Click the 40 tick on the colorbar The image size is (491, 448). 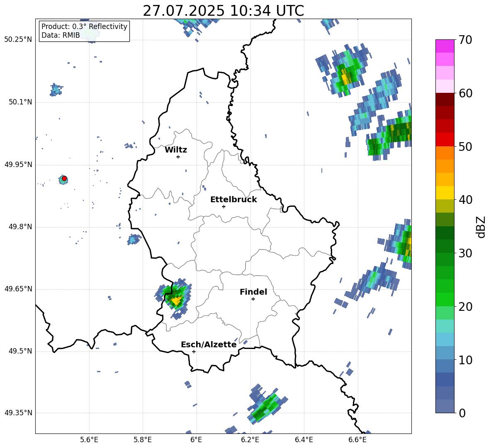[x=465, y=200]
